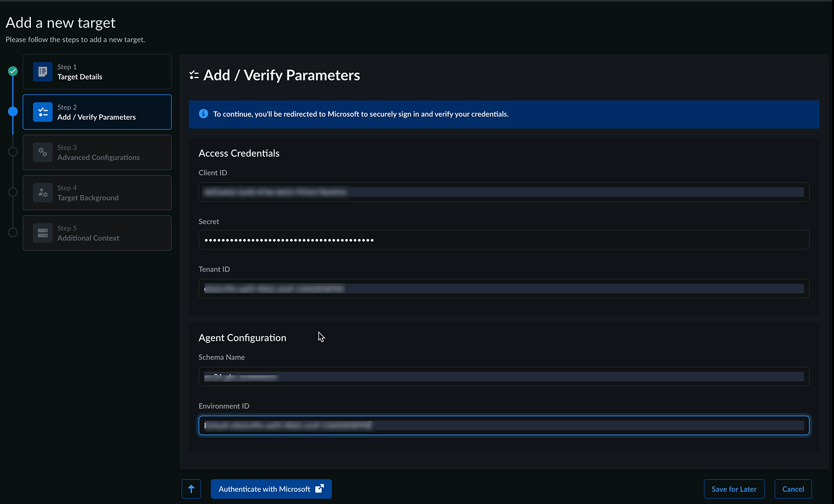Go to Step 4 Target Background
834x504 pixels.
click(97, 192)
